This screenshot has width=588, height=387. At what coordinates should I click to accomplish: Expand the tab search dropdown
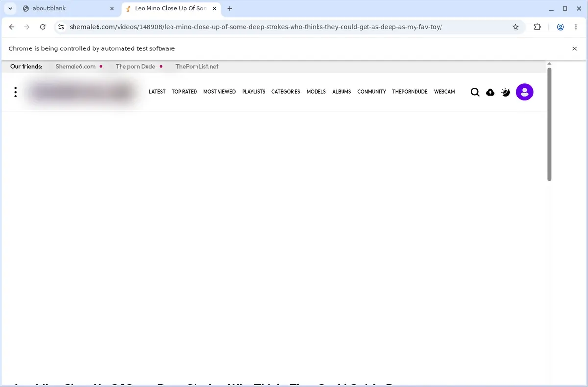tap(10, 8)
